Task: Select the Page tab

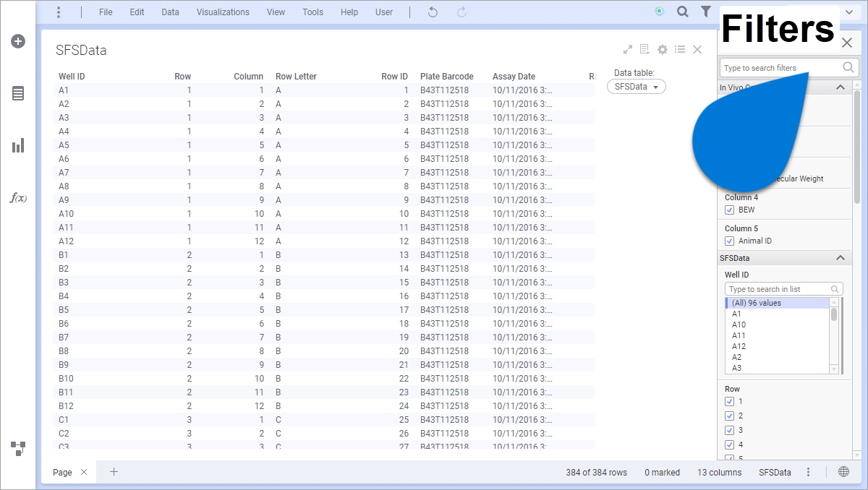Action: 62,472
